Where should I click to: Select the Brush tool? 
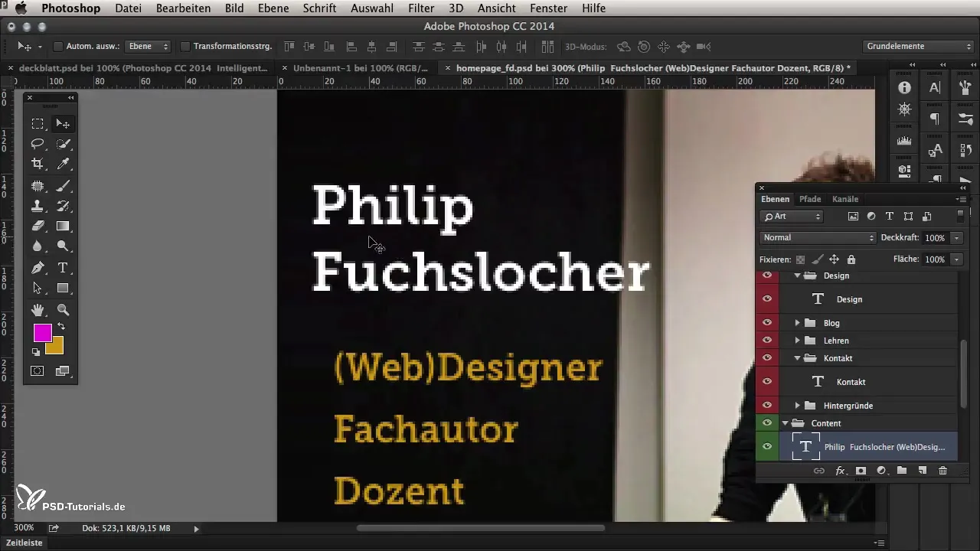pyautogui.click(x=63, y=186)
